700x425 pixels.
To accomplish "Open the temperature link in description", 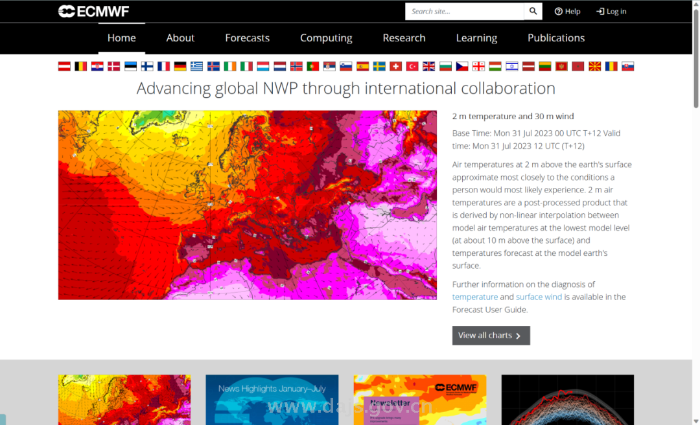I will coord(475,297).
